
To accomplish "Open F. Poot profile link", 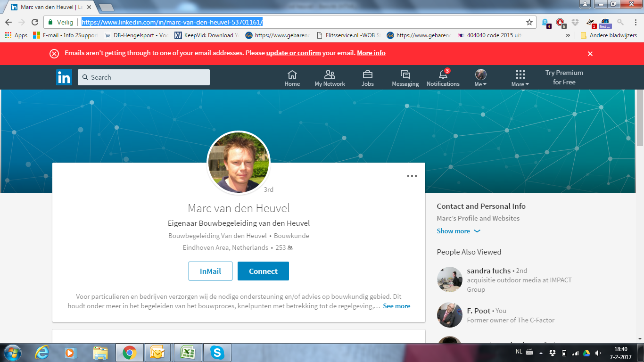I will pyautogui.click(x=479, y=311).
